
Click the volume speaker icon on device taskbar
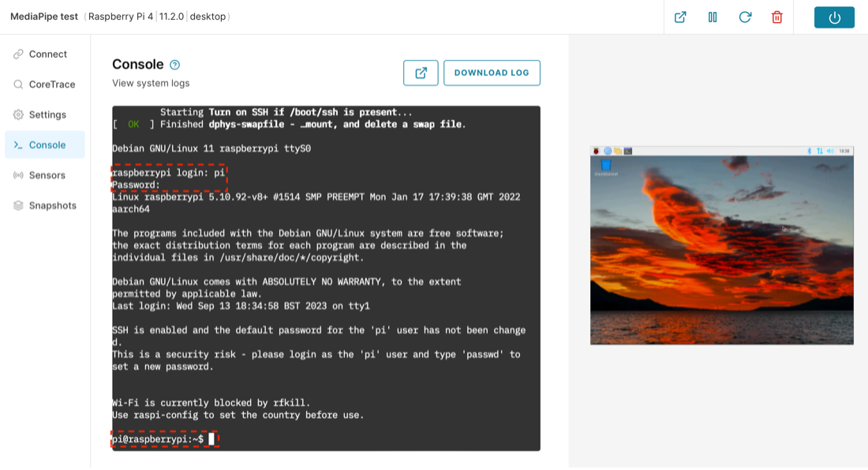830,150
